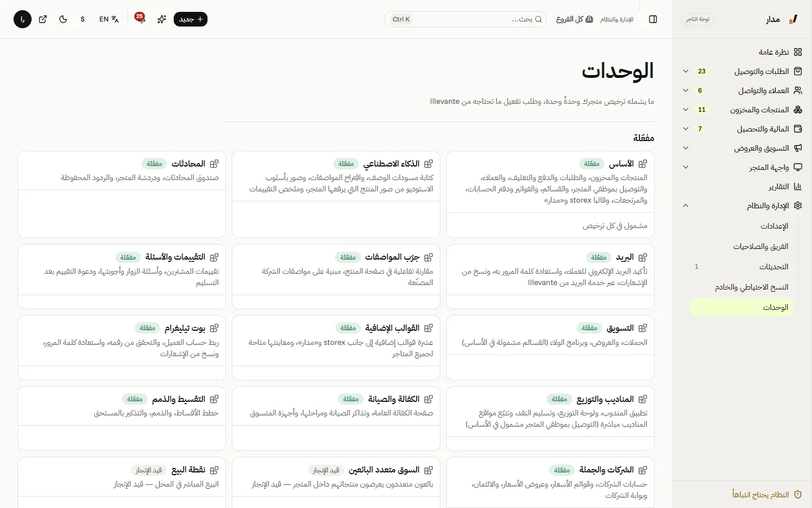Click the الوحدات page heading
The width and height of the screenshot is (812, 508).
(617, 71)
